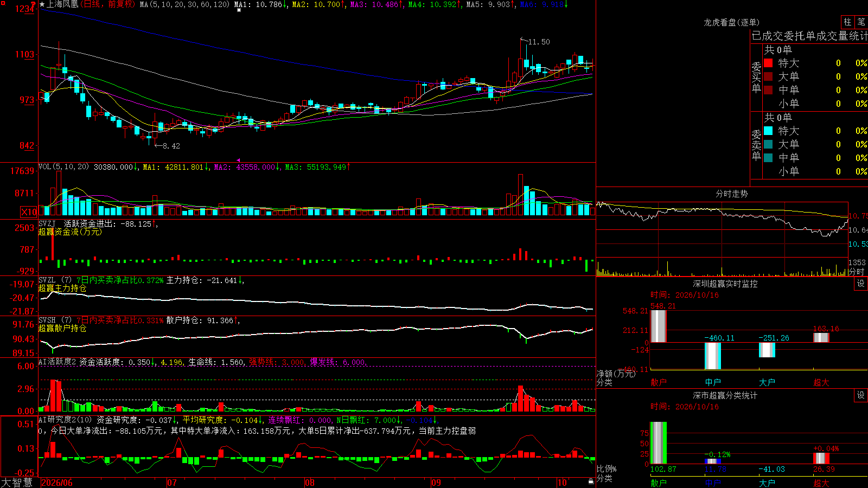Switch to 柱 (bar) display mode
868x488 pixels.
[x=847, y=22]
